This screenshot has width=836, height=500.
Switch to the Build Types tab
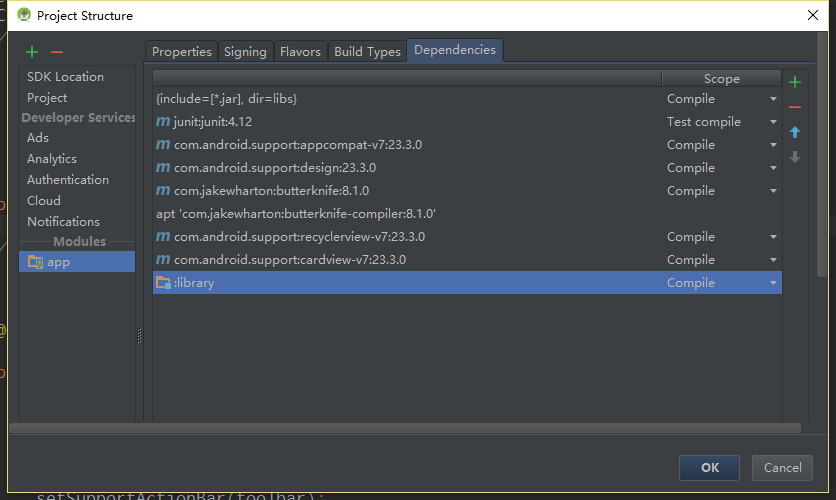[367, 52]
